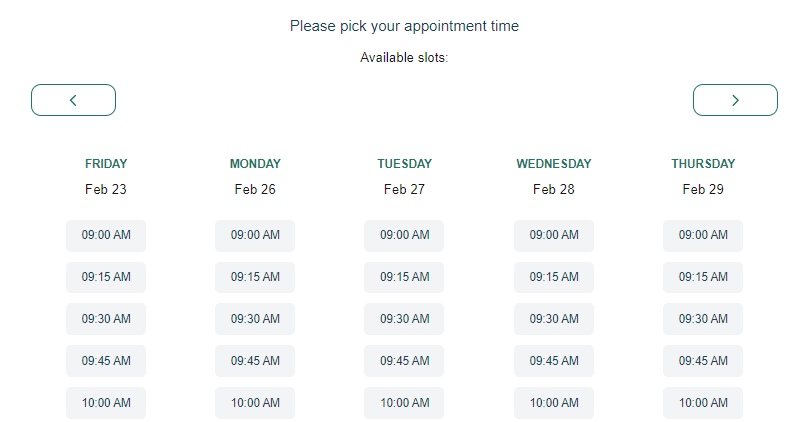Book Wednesday Feb 28 09:15 AM slot
The image size is (793, 422).
[554, 277]
